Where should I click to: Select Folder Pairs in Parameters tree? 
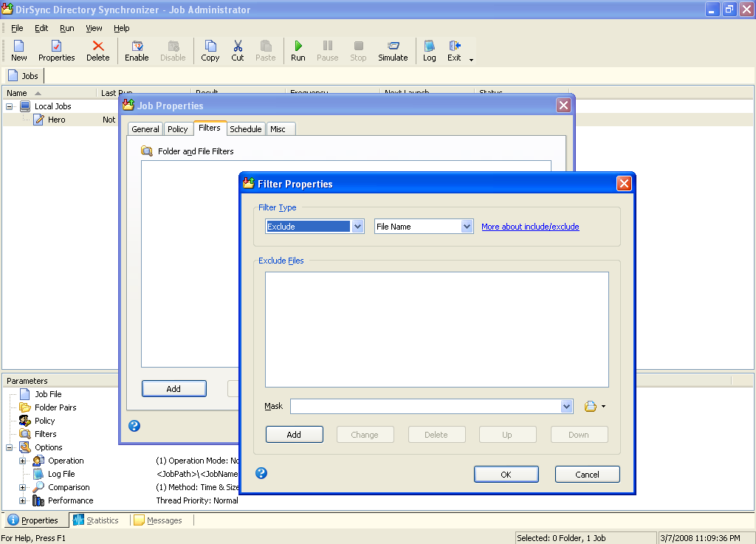coord(55,407)
